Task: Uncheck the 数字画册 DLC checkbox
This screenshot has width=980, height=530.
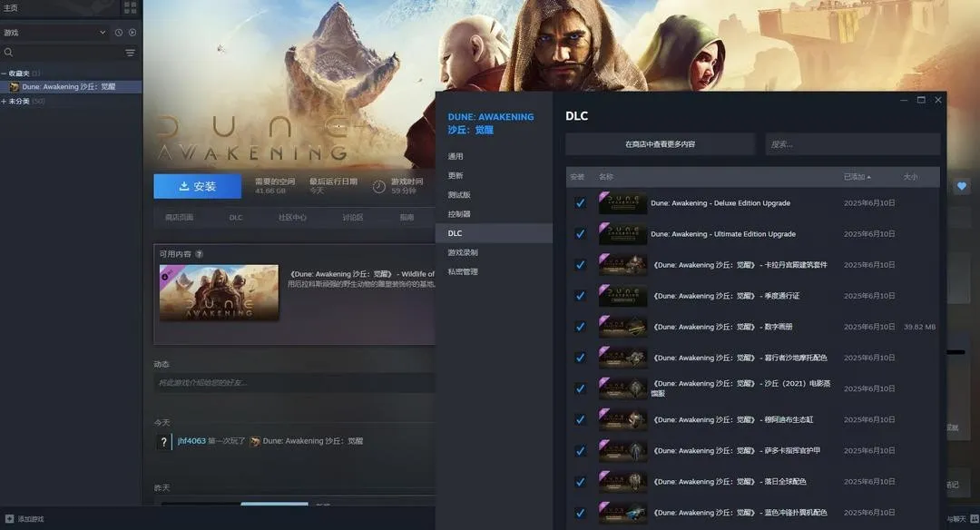Action: click(580, 327)
